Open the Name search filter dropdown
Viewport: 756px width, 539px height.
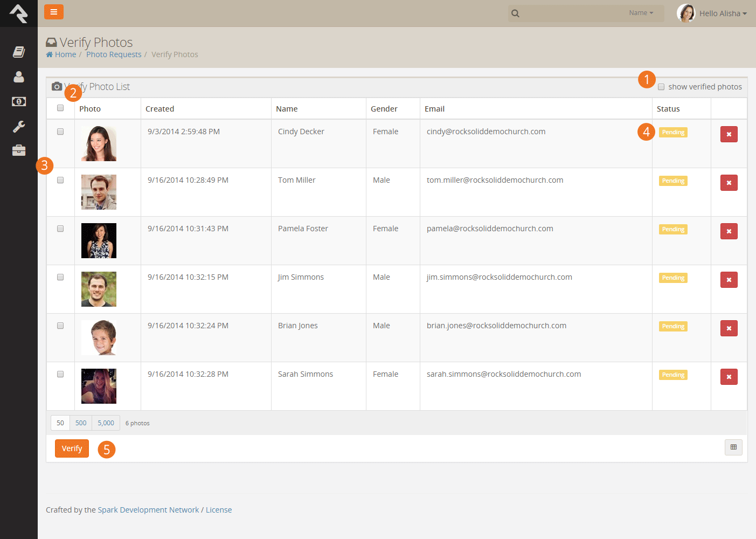tap(641, 13)
